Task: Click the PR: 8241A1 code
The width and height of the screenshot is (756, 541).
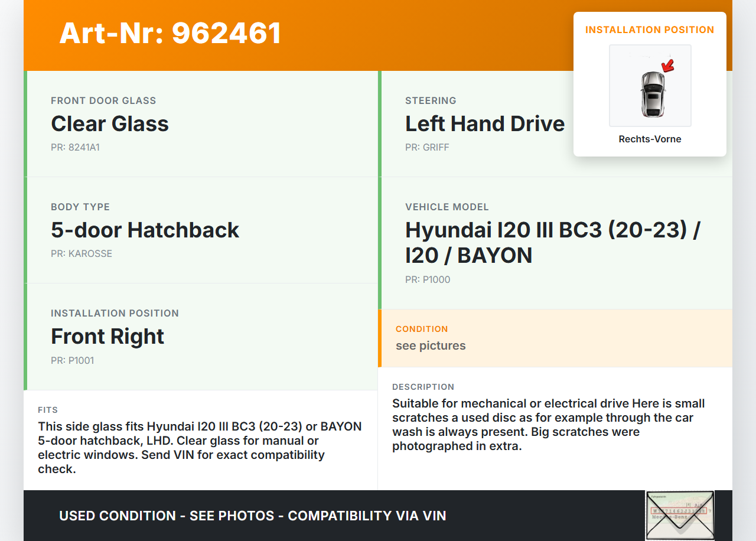Action: [75, 148]
